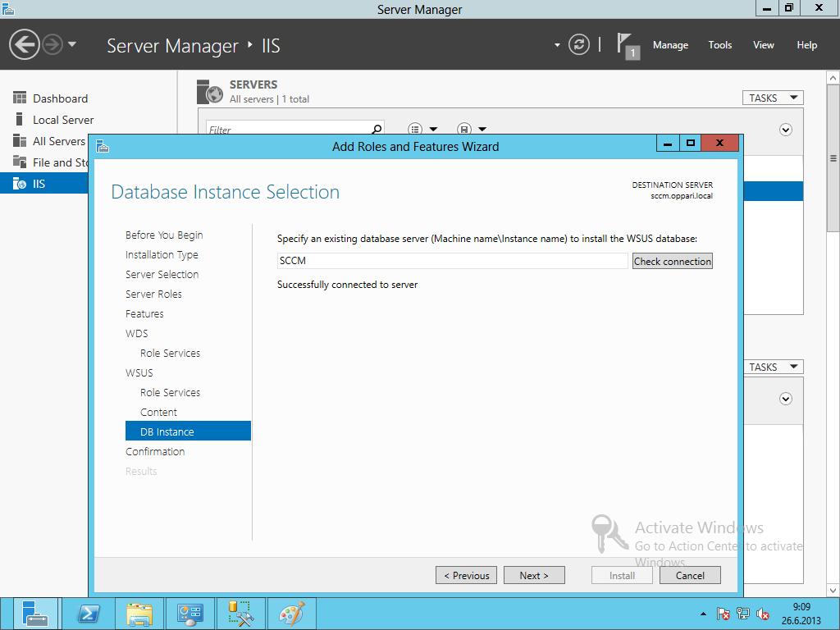Select IIS in the Server Manager sidebar
840x630 pixels.
tap(44, 183)
